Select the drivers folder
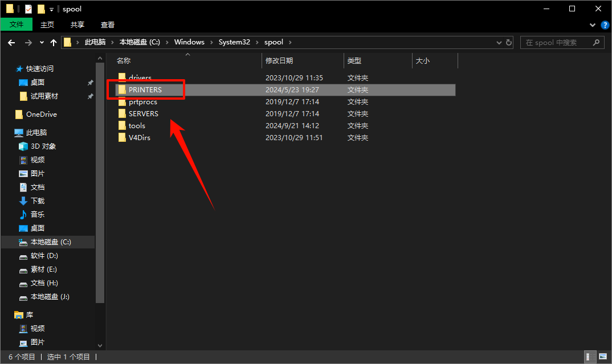The height and width of the screenshot is (364, 612). point(140,78)
